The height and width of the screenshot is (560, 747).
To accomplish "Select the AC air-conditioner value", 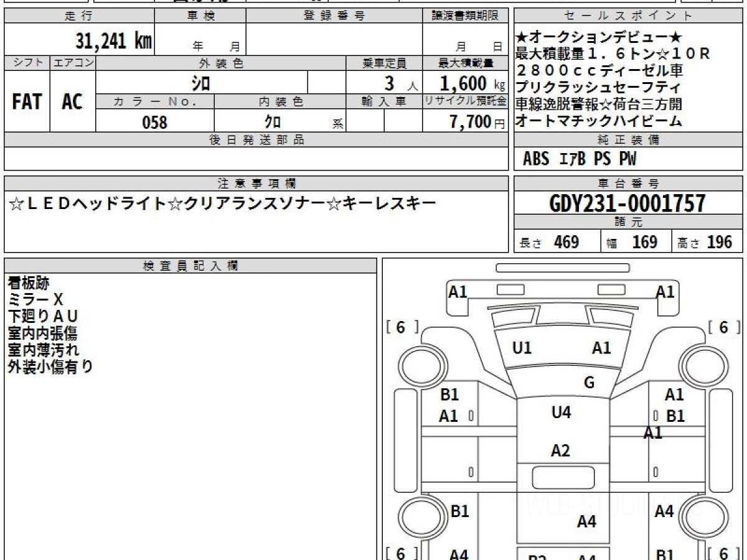I will coord(72,102).
